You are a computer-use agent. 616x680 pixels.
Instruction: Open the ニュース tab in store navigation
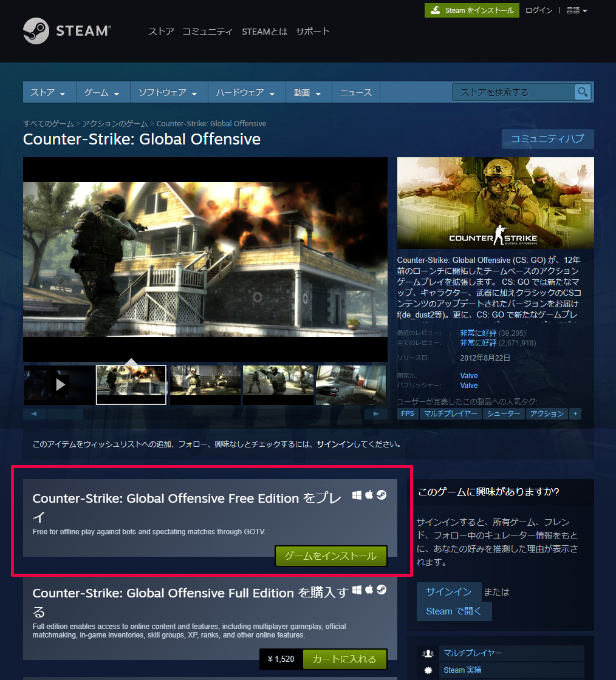click(356, 92)
